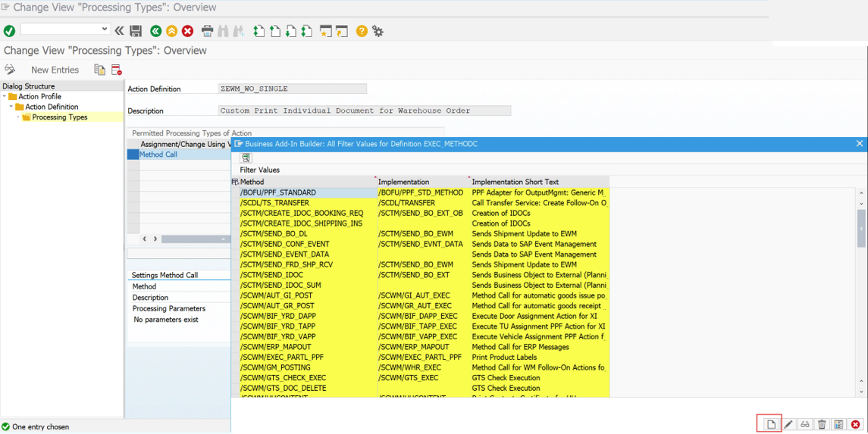Click Print Product Labels short text
The height and width of the screenshot is (434, 868).
[540, 358]
